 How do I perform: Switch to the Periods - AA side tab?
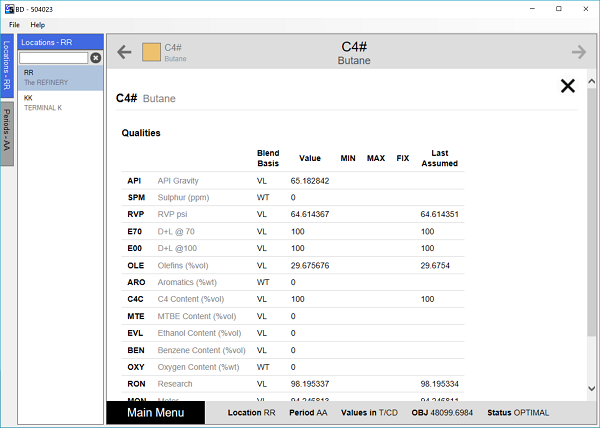click(7, 130)
